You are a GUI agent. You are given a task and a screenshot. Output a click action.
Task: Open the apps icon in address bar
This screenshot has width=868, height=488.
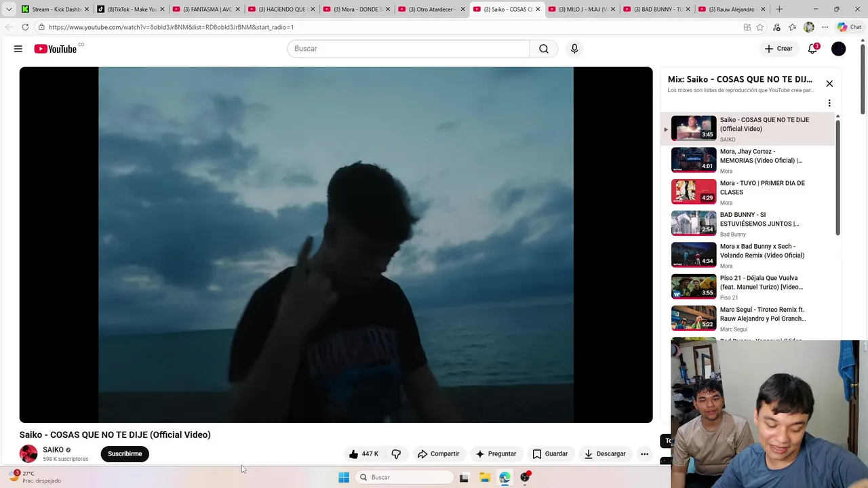747,27
